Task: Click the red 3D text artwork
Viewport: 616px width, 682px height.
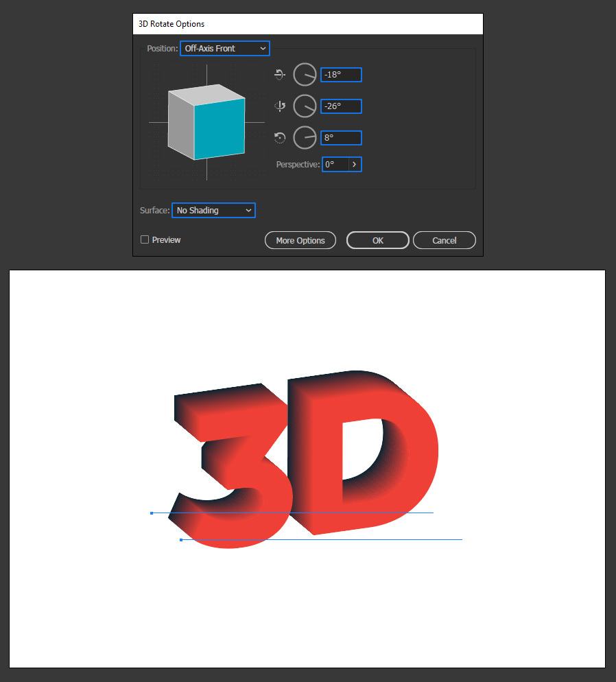Action: point(305,459)
